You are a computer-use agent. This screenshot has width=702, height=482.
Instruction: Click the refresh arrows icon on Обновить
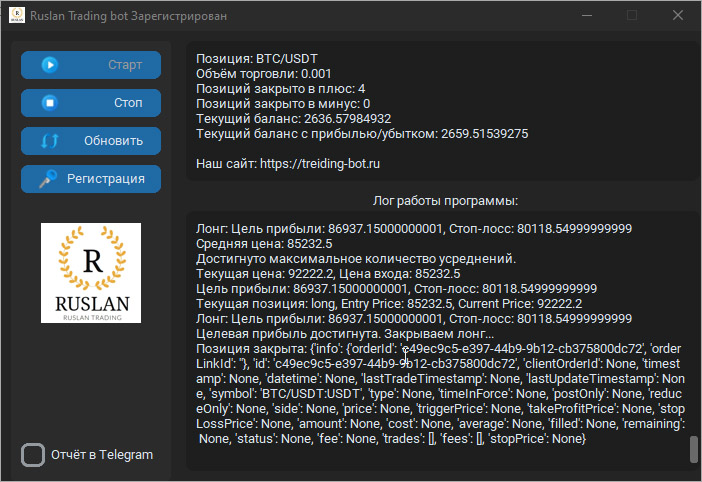click(x=50, y=141)
